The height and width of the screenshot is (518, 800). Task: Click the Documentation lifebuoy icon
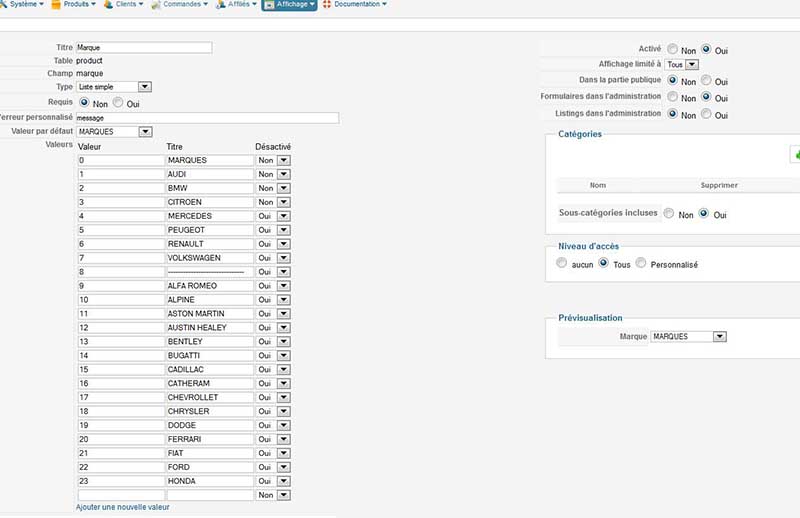tap(327, 4)
